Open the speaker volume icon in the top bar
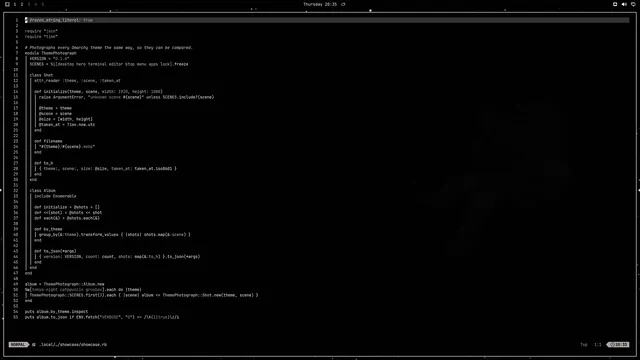The width and height of the screenshot is (640, 360). tap(624, 4)
